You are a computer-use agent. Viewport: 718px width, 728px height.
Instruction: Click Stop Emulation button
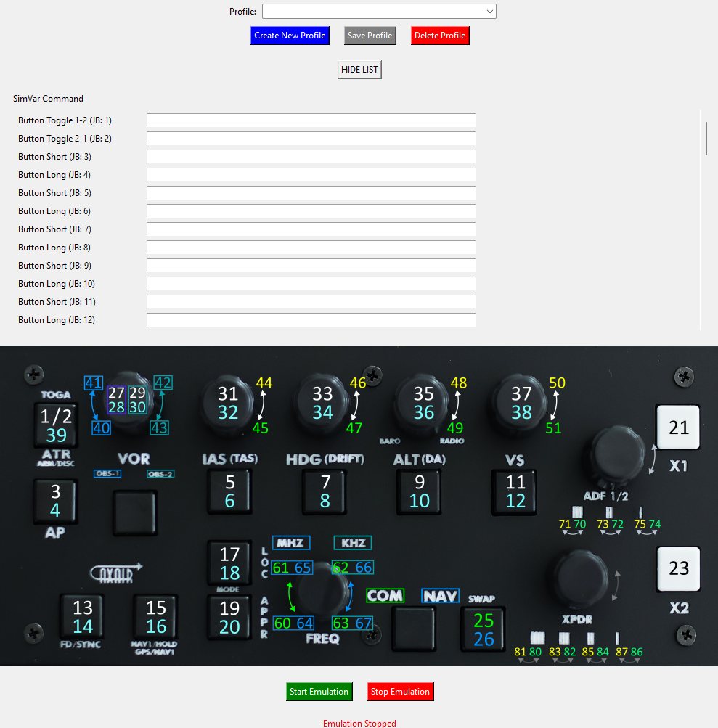[x=400, y=692]
